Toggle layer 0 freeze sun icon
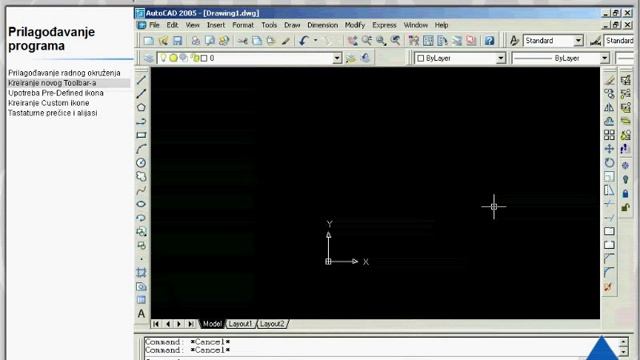 tap(173, 58)
